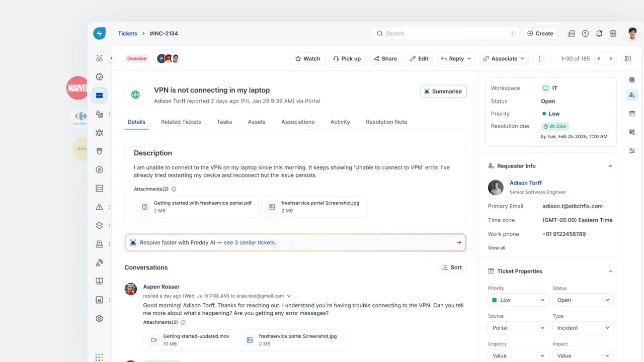Open the help question mark icon
Screen dimensions: 644x362
[585, 34]
